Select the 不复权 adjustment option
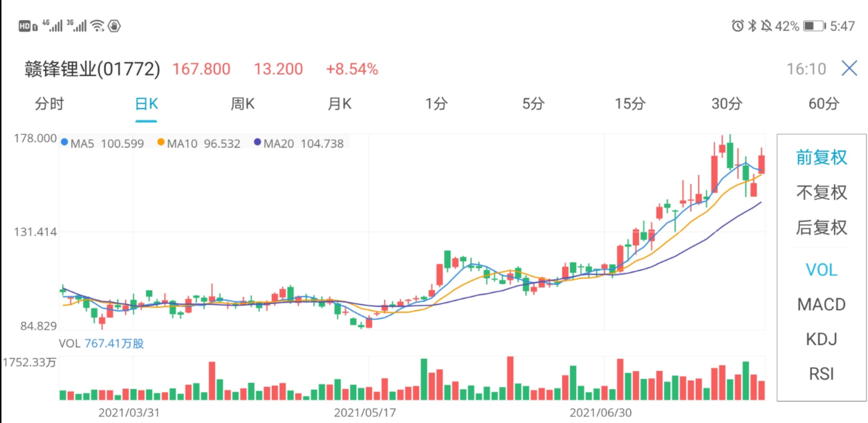 (822, 193)
